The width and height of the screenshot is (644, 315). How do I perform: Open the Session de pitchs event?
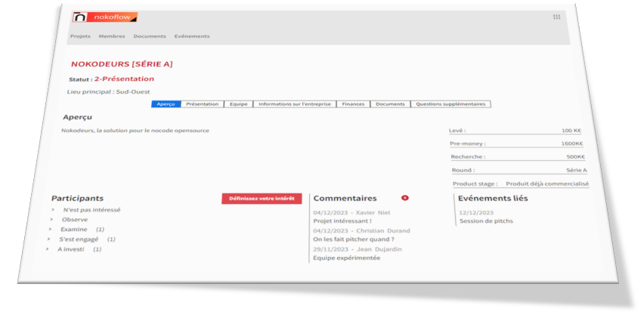486,221
